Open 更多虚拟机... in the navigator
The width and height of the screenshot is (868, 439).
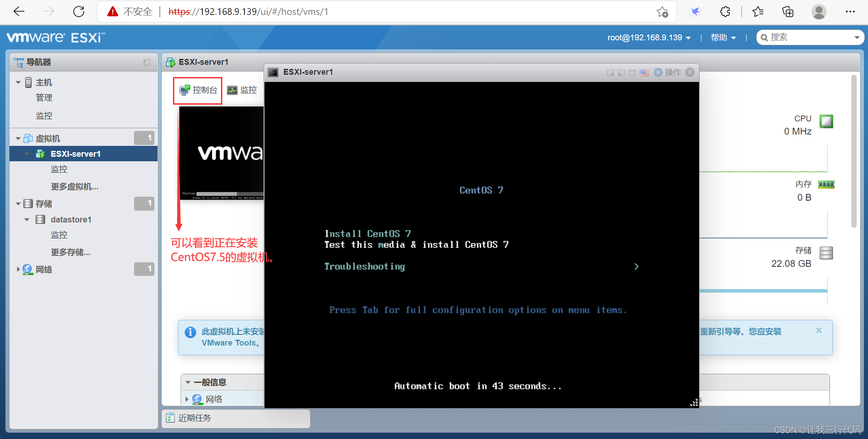(74, 186)
